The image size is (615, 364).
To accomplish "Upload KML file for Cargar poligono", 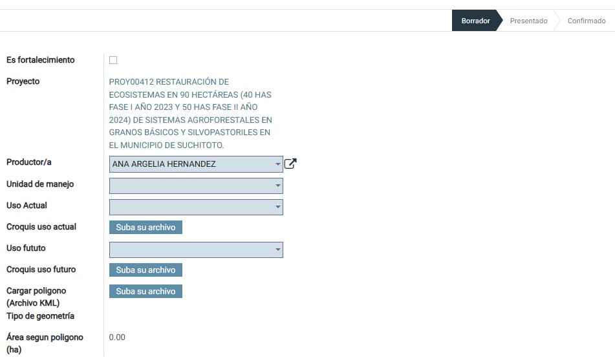I will 146,292.
